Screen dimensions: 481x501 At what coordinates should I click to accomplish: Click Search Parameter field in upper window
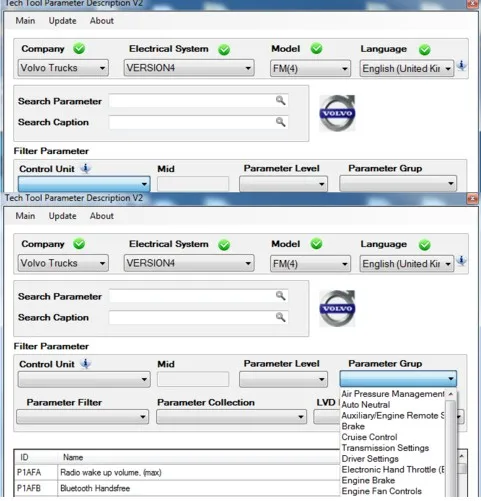[199, 101]
